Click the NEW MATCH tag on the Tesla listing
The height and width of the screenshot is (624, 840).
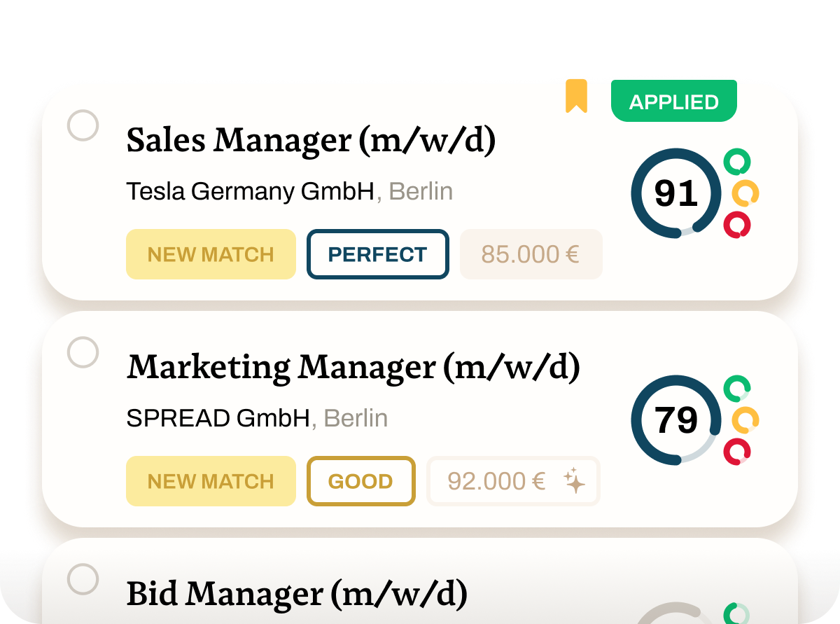click(211, 254)
